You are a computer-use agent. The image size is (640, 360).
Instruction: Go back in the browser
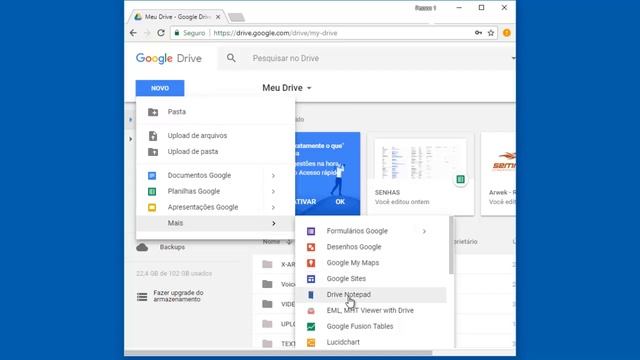(x=133, y=33)
